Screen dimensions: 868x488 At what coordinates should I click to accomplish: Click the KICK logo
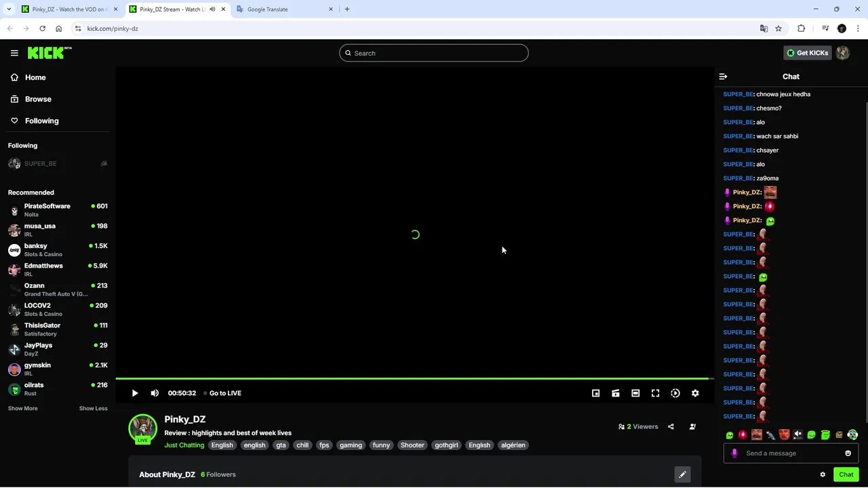[50, 53]
